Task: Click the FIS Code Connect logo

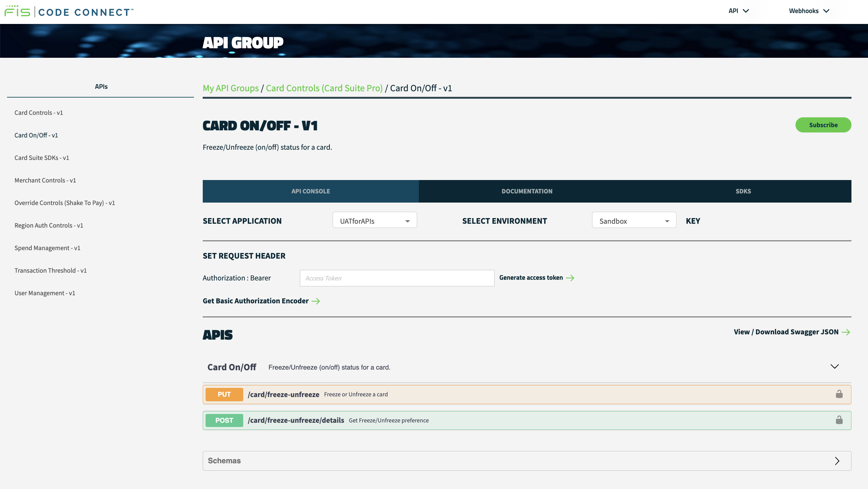Action: (69, 11)
